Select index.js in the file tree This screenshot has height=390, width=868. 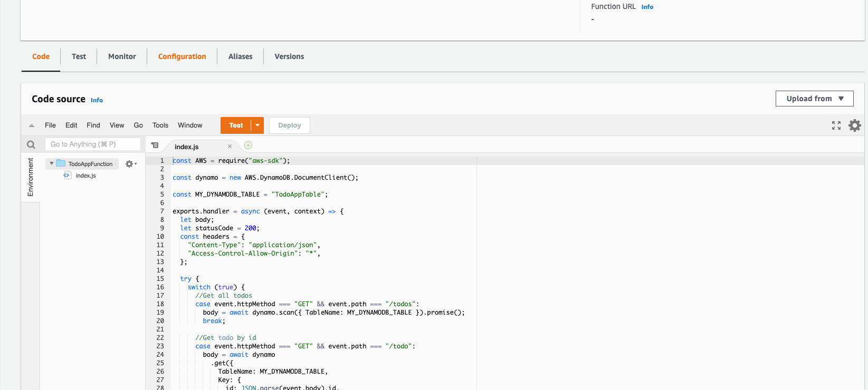(85, 175)
